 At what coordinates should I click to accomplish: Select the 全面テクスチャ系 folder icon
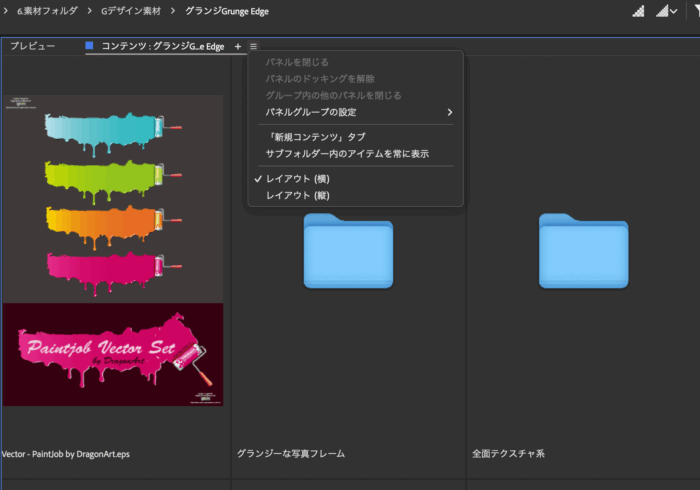coord(583,251)
